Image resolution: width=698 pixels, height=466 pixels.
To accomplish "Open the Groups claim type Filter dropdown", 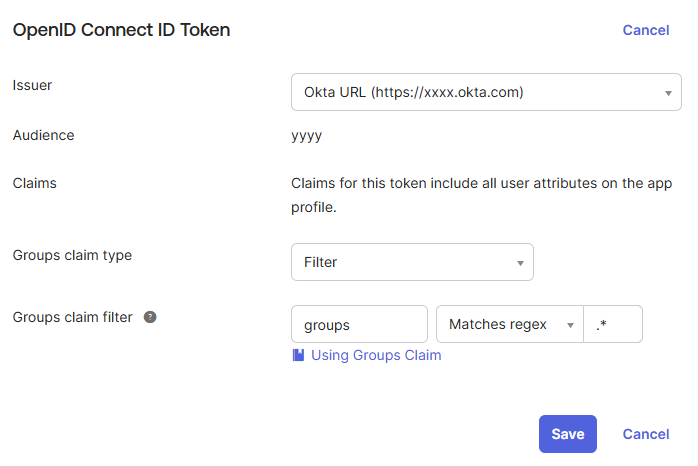I will 412,262.
